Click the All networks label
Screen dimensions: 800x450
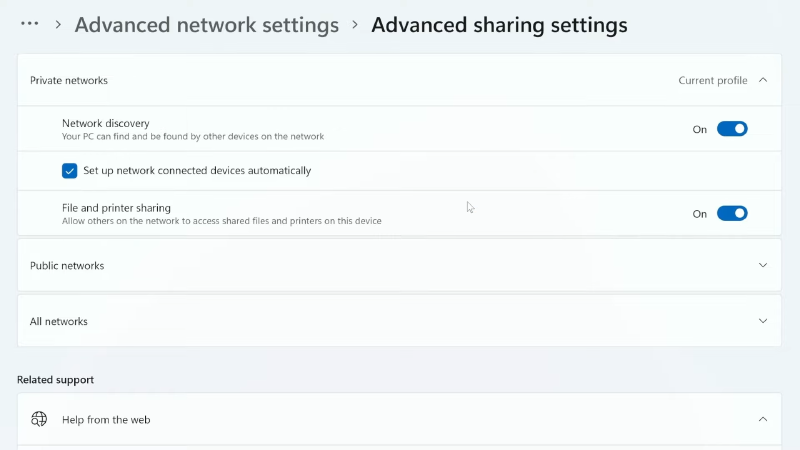[59, 322]
